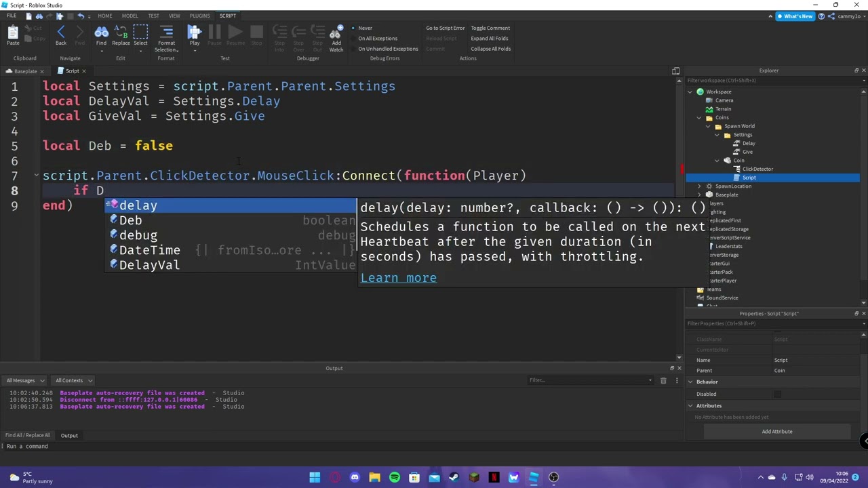
Task: Switch to Find All / Replace All tab
Action: [28, 435]
